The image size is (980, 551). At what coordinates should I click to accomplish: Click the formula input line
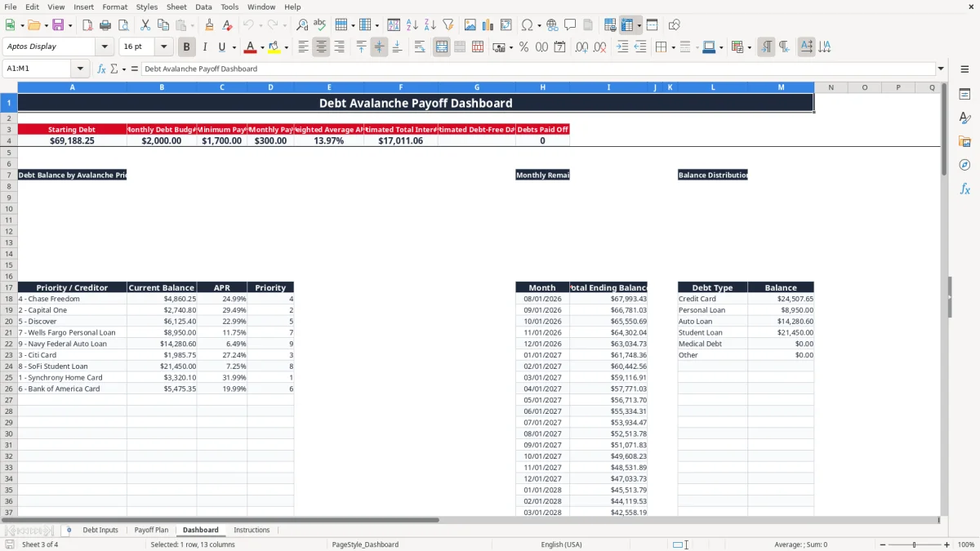coord(537,69)
